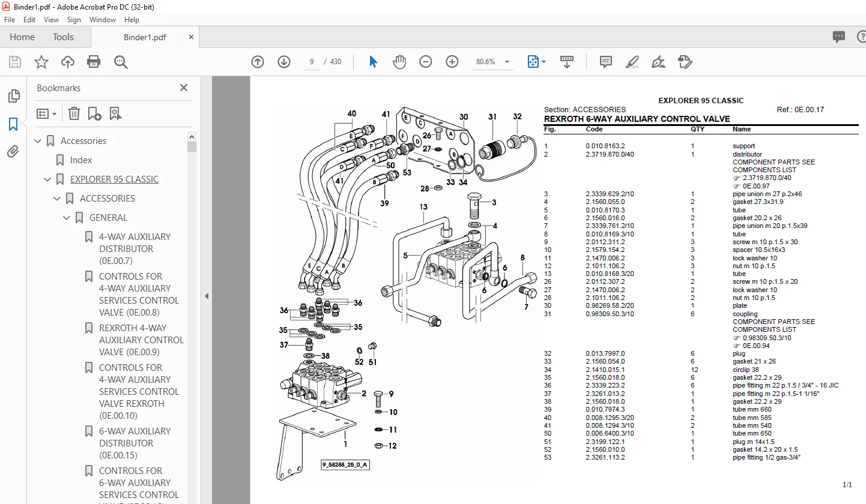Image resolution: width=866 pixels, height=504 pixels.
Task: Choose the Selection arrow tool
Action: (373, 62)
